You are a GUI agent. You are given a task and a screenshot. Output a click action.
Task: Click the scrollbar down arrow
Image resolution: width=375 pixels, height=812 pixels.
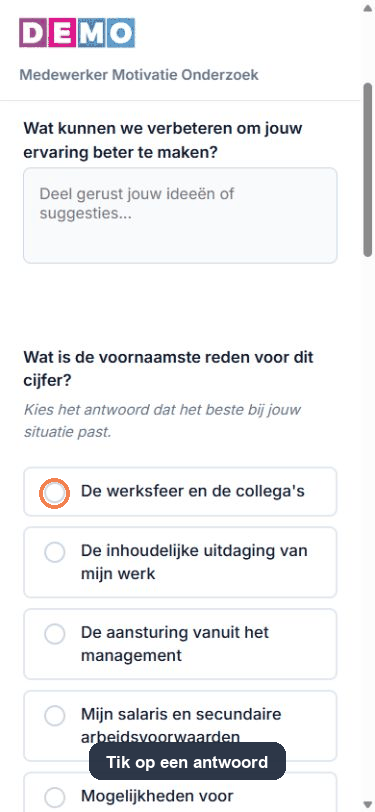point(368,804)
